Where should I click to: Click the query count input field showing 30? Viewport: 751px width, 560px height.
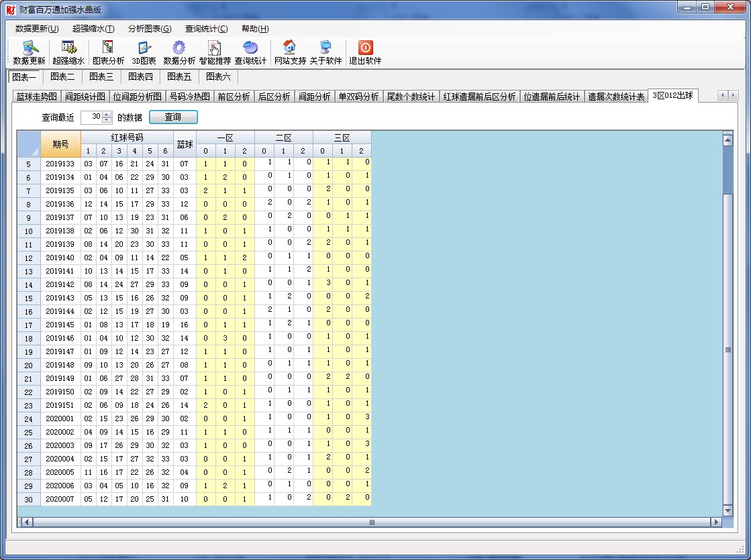[x=91, y=117]
